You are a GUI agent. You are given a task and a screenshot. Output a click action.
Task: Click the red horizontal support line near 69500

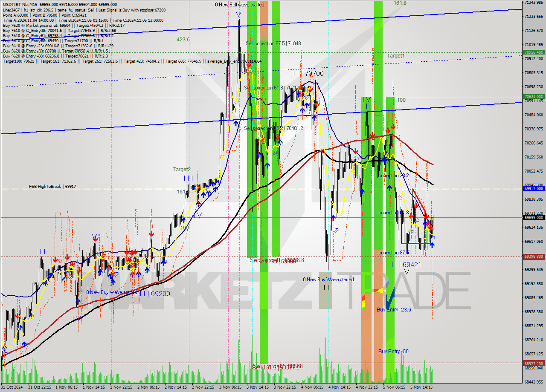pos(416,243)
